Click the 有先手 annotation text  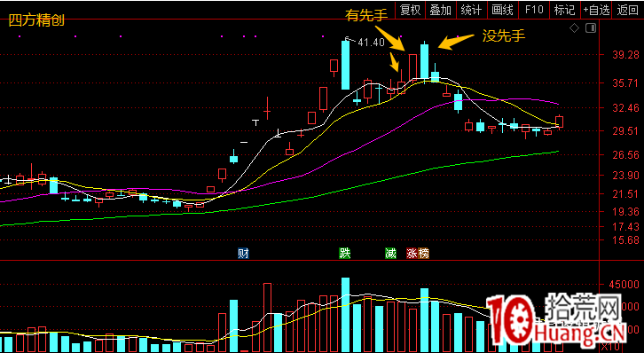tap(366, 16)
